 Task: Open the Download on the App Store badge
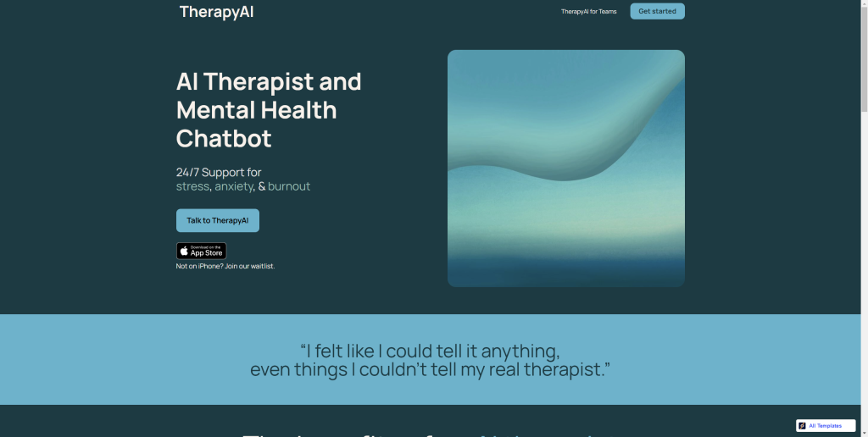pyautogui.click(x=201, y=252)
